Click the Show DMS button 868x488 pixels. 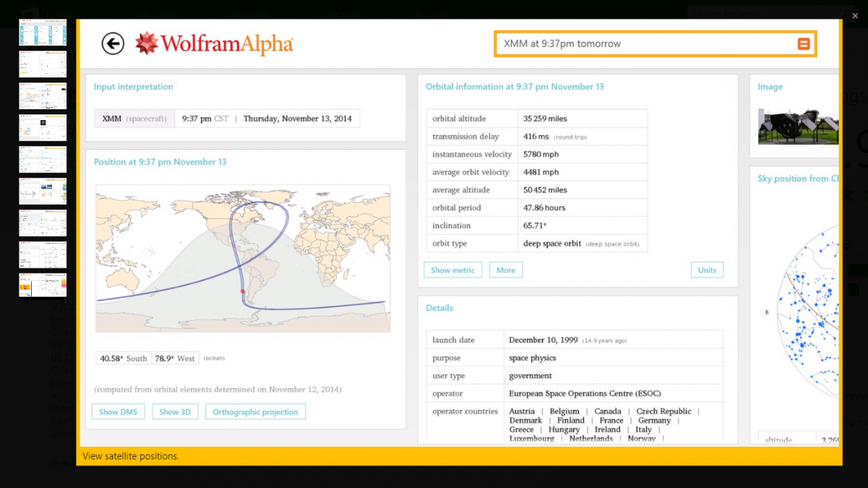click(118, 411)
